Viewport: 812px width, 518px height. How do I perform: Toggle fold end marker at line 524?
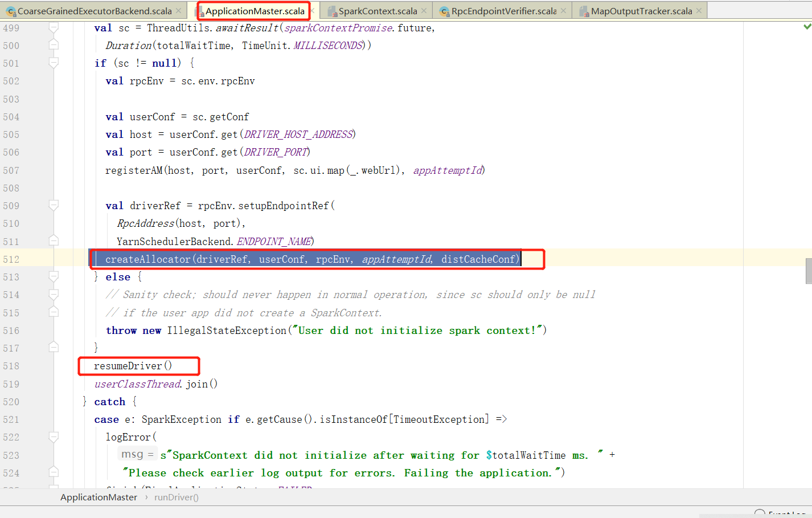(54, 472)
